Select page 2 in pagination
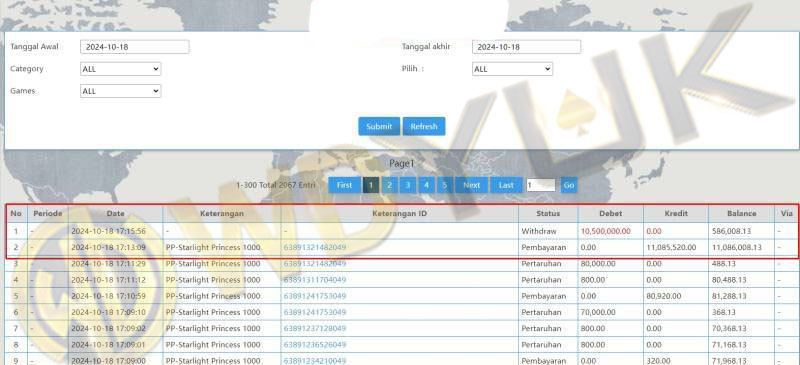The width and height of the screenshot is (800, 365). (x=389, y=185)
